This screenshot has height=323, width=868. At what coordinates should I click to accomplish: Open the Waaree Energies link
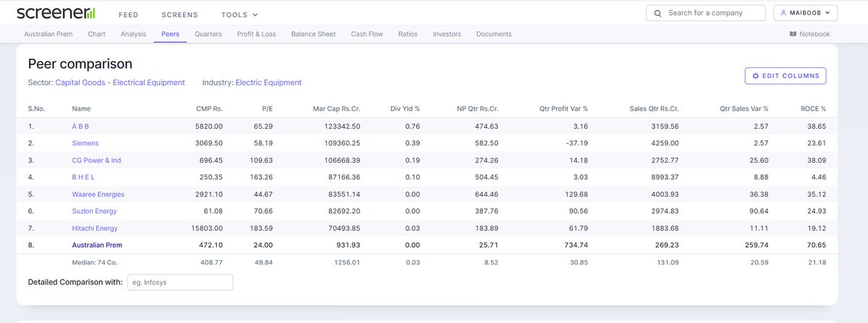98,194
